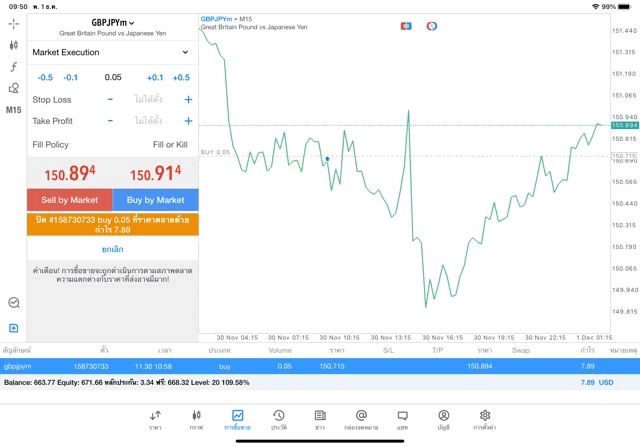Increase volume by 0.5

(x=181, y=78)
